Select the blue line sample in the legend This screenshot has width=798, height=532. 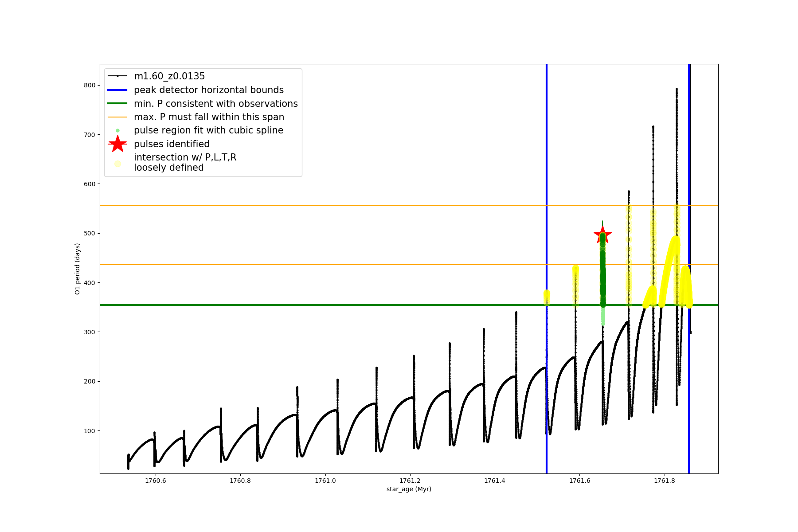(117, 90)
